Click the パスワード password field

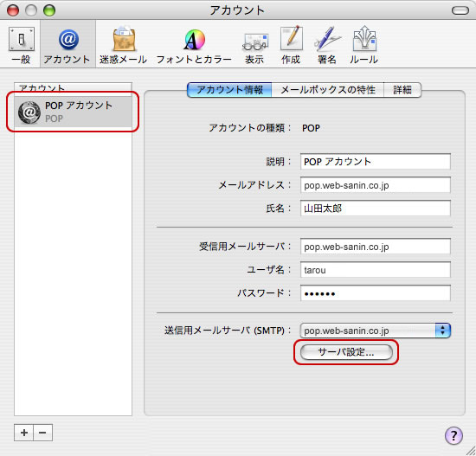376,293
